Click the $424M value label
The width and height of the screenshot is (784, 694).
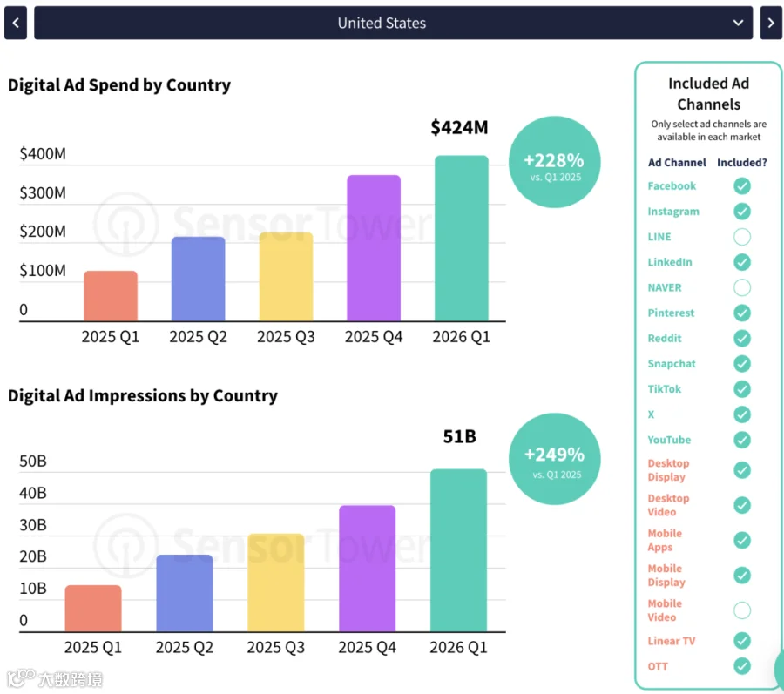tap(459, 128)
